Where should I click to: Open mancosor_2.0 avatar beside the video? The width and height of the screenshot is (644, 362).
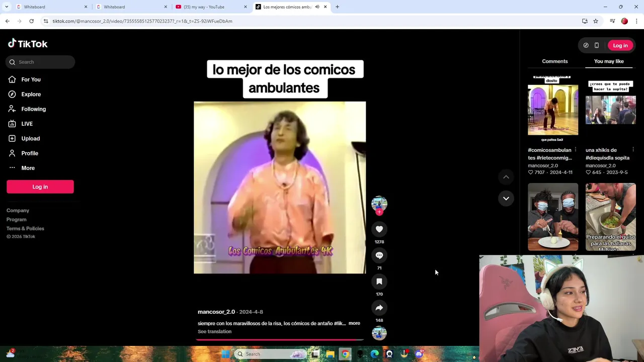coord(379,203)
